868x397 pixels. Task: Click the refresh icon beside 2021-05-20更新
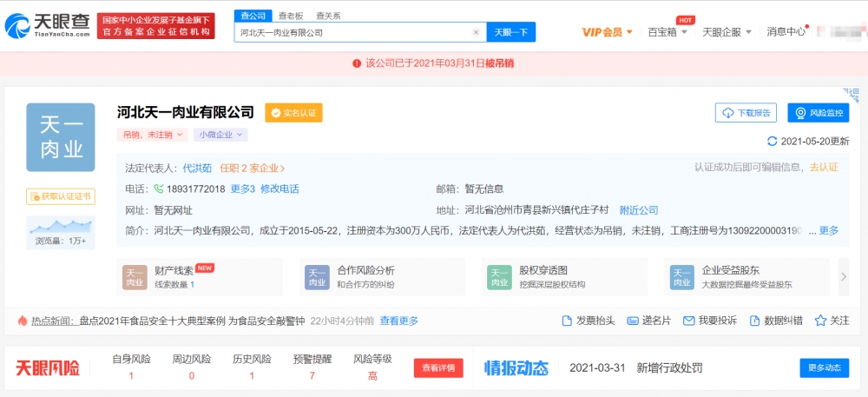click(773, 142)
